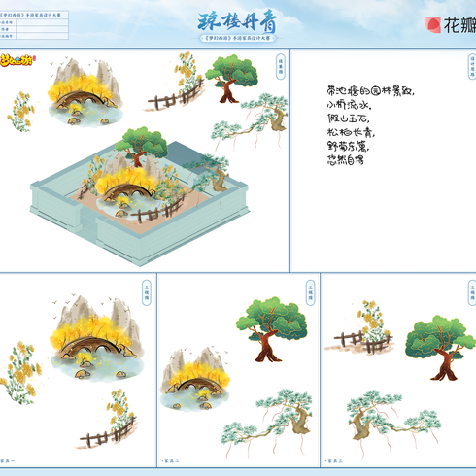Click the 三视图 tag in 家具二 panel

click(x=310, y=292)
